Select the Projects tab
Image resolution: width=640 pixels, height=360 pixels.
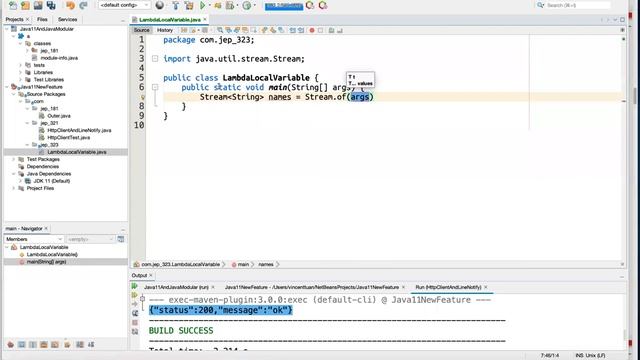(x=14, y=19)
